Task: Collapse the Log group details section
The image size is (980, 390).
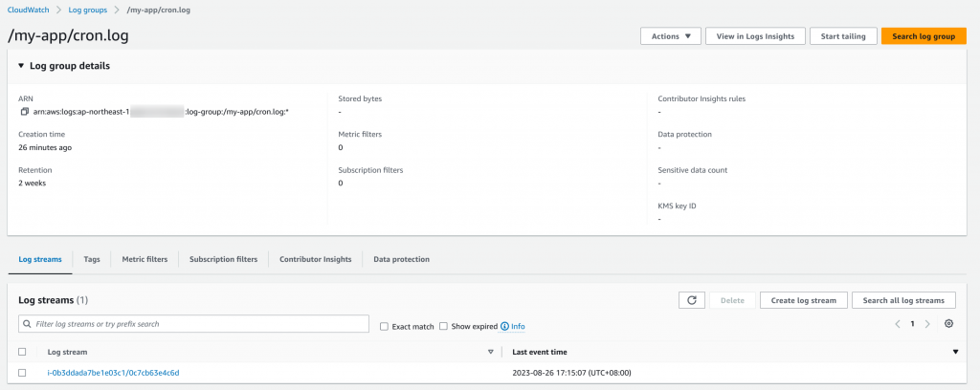Action: (x=22, y=66)
